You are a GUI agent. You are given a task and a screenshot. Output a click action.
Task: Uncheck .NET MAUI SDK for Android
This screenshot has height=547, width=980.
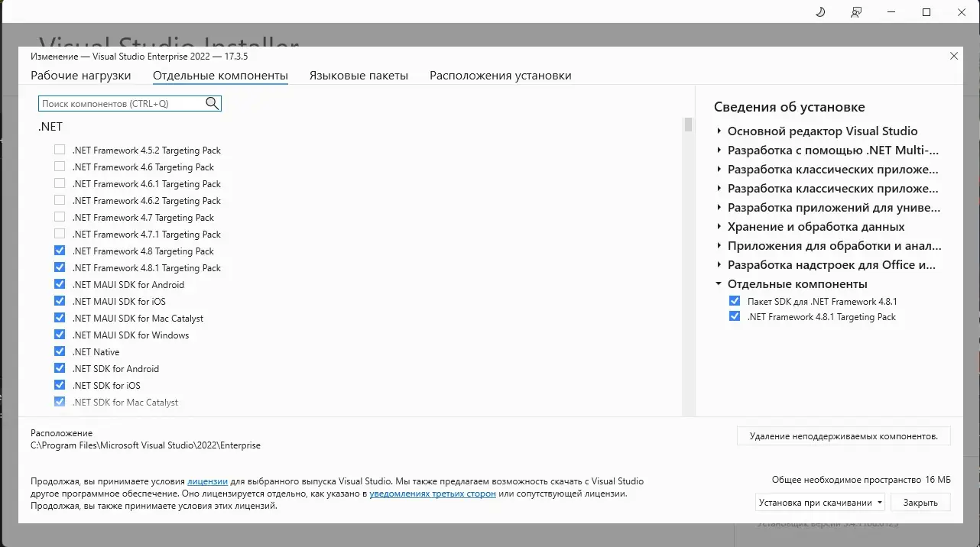(x=60, y=284)
